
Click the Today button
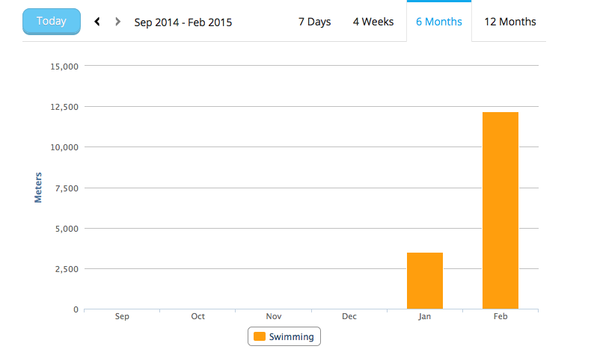(x=52, y=22)
